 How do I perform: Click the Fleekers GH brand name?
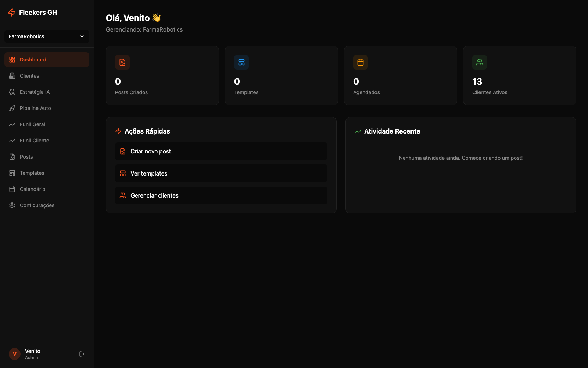tap(38, 13)
